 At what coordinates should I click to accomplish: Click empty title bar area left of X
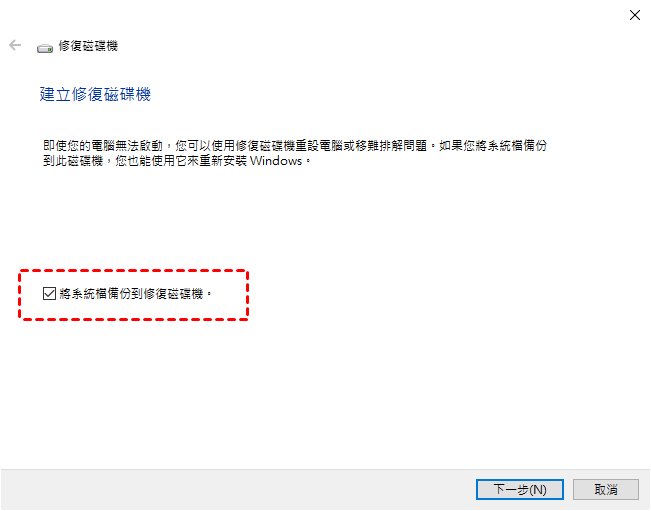click(332, 15)
